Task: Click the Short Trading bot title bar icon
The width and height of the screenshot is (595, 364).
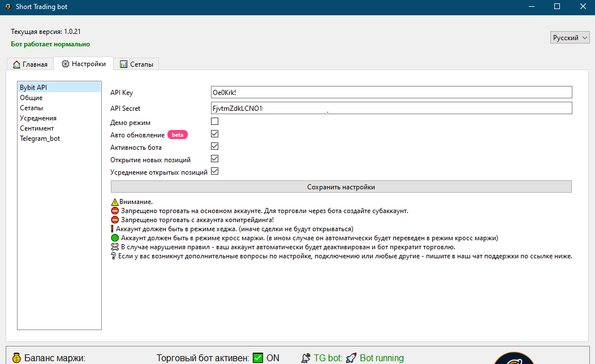Action: (8, 6)
